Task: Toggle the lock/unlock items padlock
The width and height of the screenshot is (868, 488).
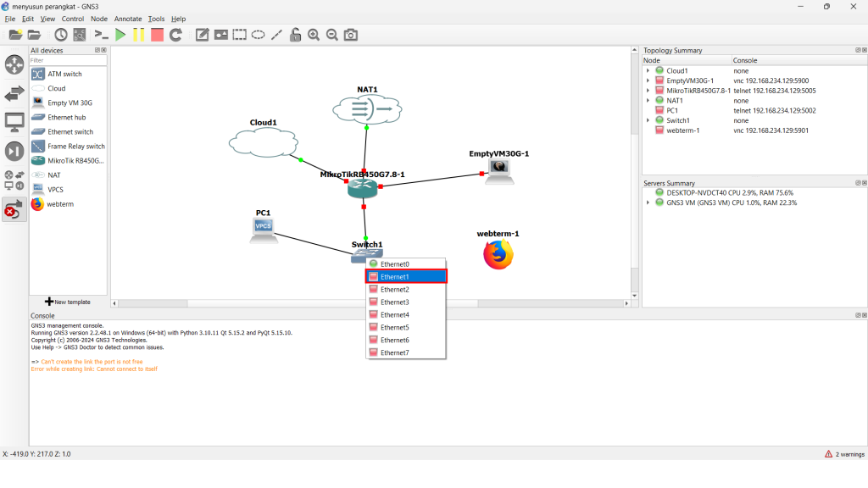Action: [x=295, y=35]
